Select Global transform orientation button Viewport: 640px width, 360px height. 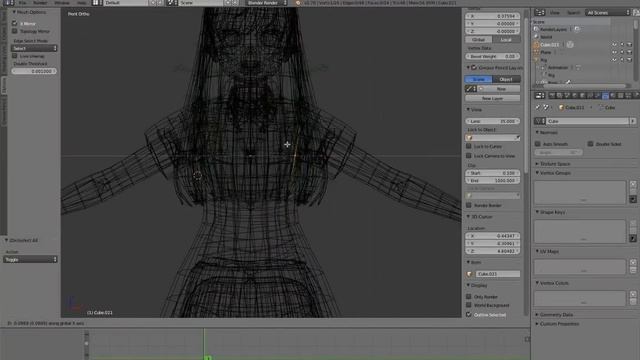pos(478,40)
